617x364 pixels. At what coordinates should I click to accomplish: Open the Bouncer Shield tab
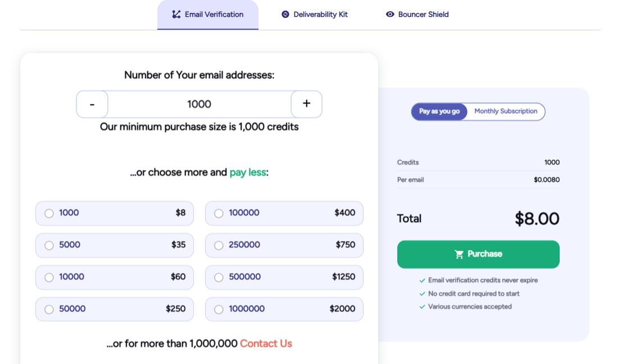point(417,15)
